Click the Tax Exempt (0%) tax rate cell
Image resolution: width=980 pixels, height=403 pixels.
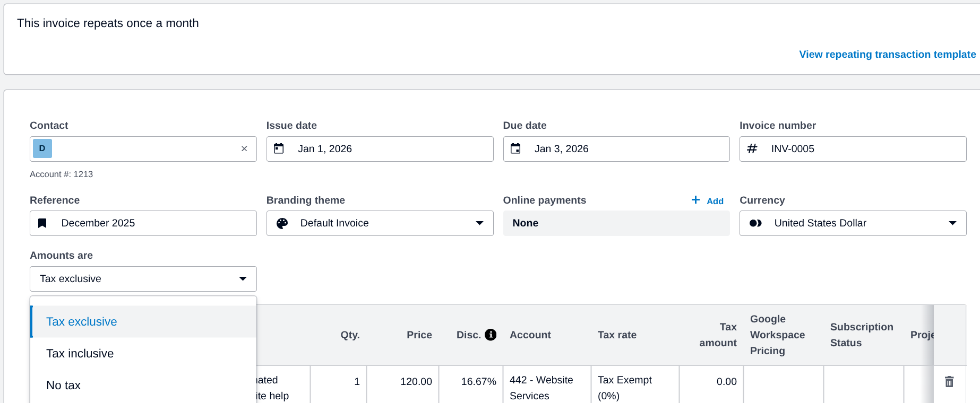[x=635, y=384]
